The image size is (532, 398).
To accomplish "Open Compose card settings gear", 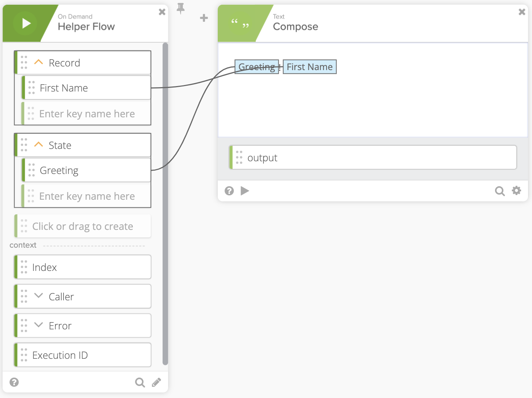I will point(516,191).
